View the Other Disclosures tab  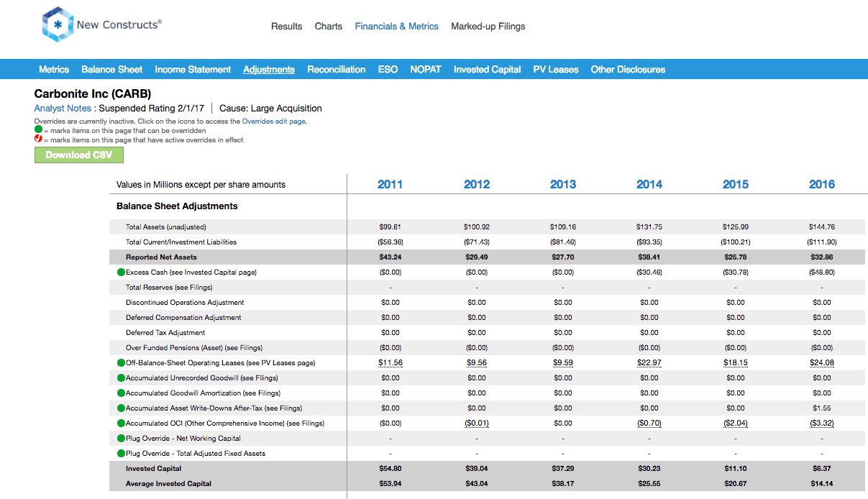coord(629,70)
